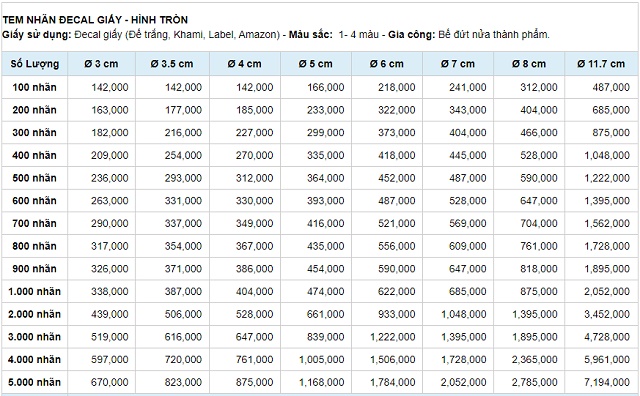Click the Ø 5 cm header cell
Image resolution: width=640 pixels, height=396 pixels.
[x=316, y=64]
